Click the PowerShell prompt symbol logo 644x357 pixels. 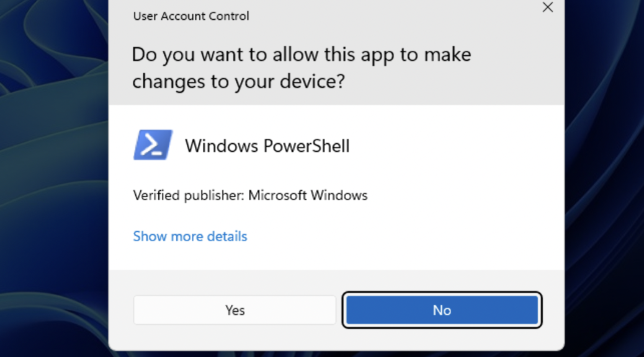[153, 145]
